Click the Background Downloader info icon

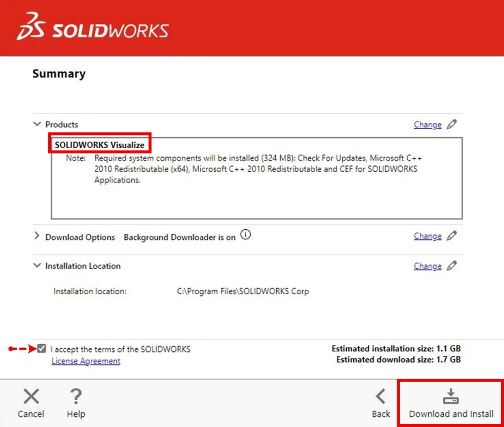(246, 235)
